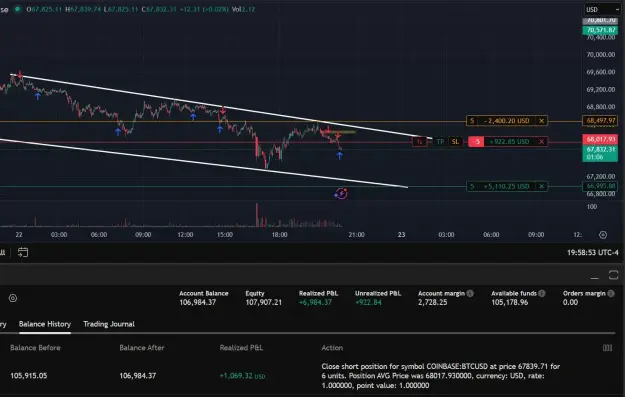Screen dimensions: 625x397
Task: Click the Realized P&L column header
Action: coord(241,348)
